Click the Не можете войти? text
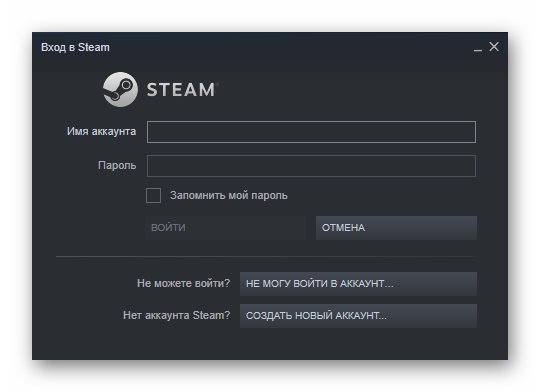The width and height of the screenshot is (540, 392). (x=183, y=283)
